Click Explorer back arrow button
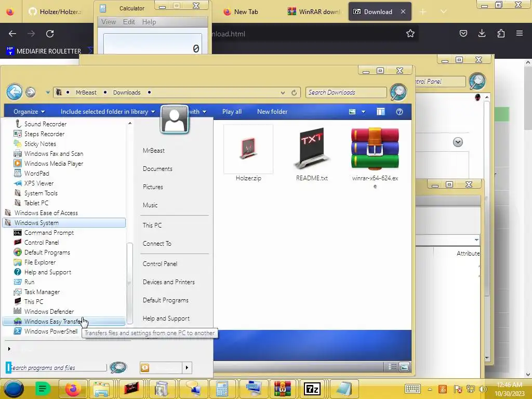 (x=15, y=92)
